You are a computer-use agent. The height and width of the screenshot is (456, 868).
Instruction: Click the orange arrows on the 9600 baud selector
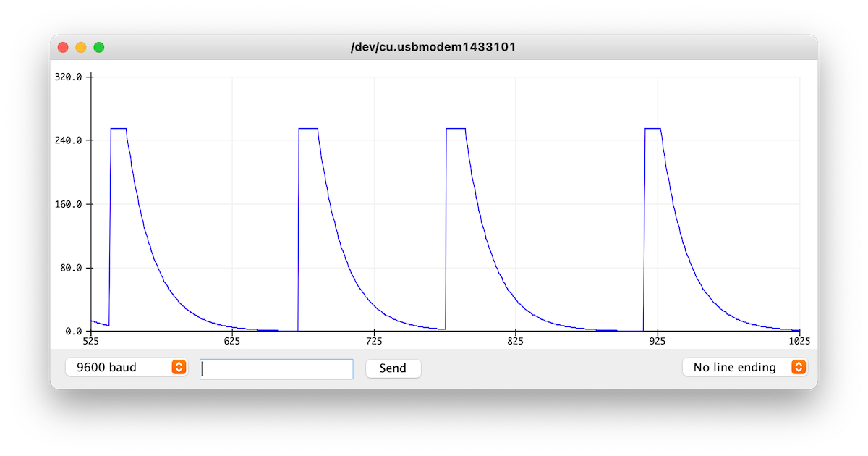click(178, 367)
